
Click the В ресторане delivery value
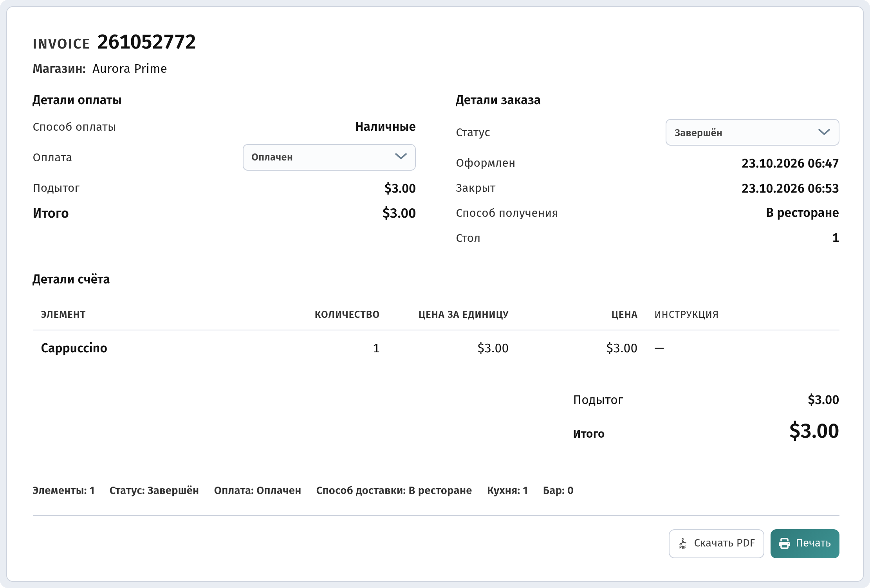[x=802, y=213]
